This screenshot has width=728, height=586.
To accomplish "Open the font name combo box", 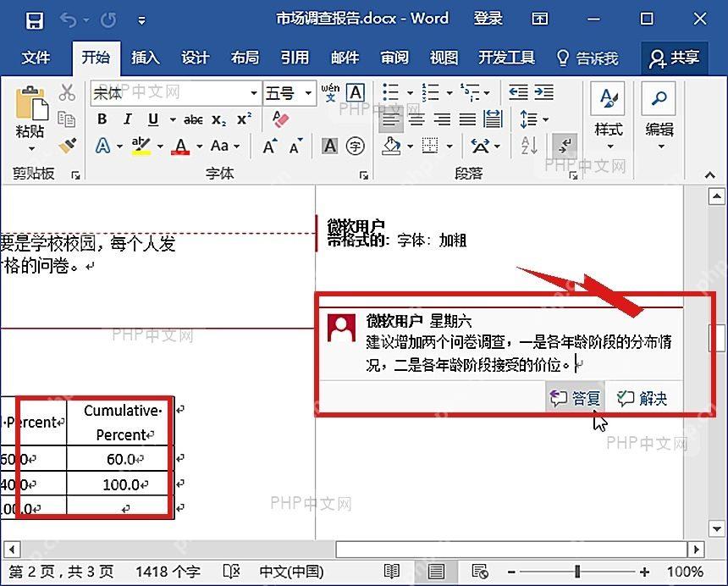I will tap(175, 93).
